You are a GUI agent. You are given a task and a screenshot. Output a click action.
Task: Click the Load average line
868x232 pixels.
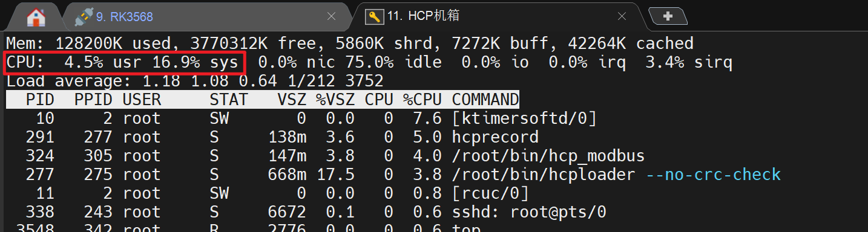[x=195, y=81]
